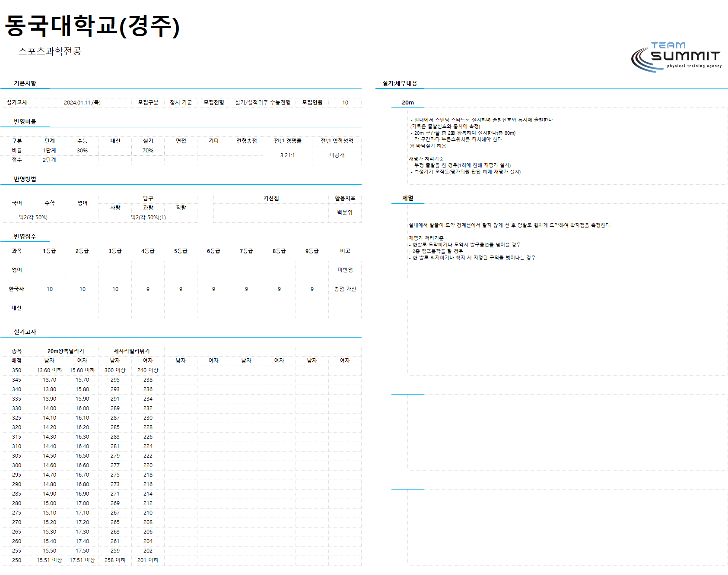This screenshot has width=728, height=575.
Task: Click the 동국대학교(경주) page title
Action: pos(92,26)
